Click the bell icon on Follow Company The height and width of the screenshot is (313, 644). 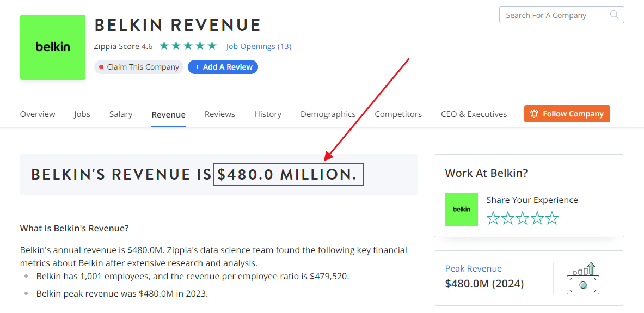534,114
